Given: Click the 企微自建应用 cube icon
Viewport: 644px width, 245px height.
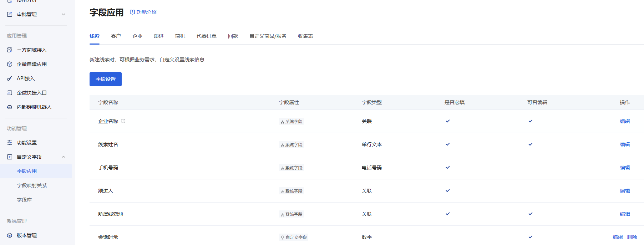Looking at the screenshot, I should [x=10, y=64].
